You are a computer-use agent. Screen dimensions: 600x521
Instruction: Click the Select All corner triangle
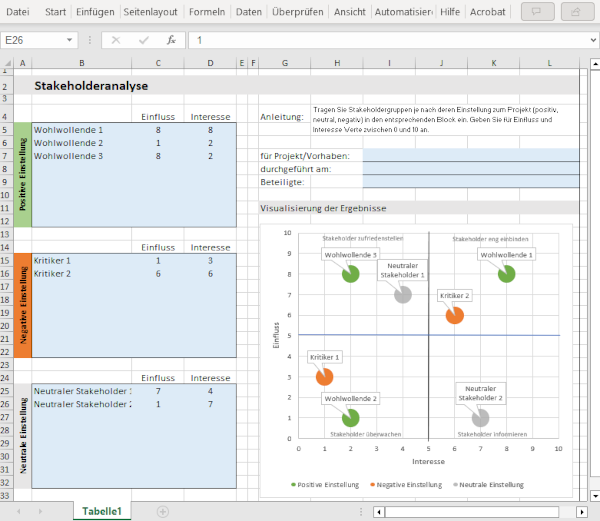(7, 64)
